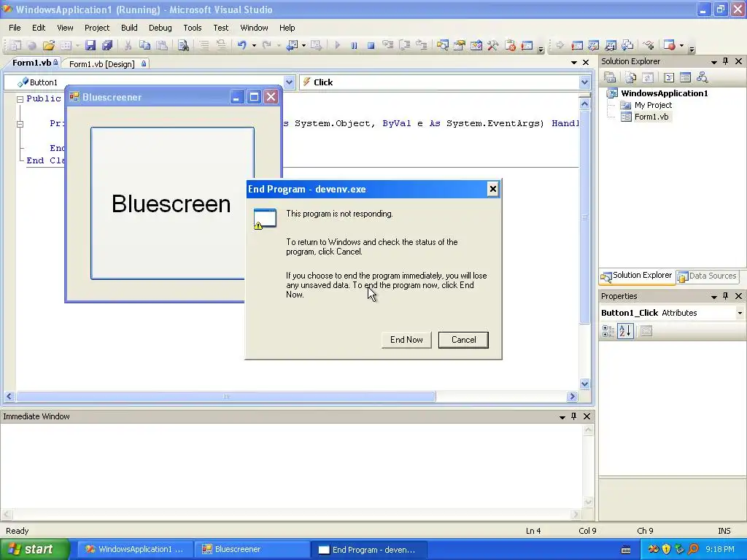Open the File menu
Screen dimensions: 747x560
(x=15, y=28)
